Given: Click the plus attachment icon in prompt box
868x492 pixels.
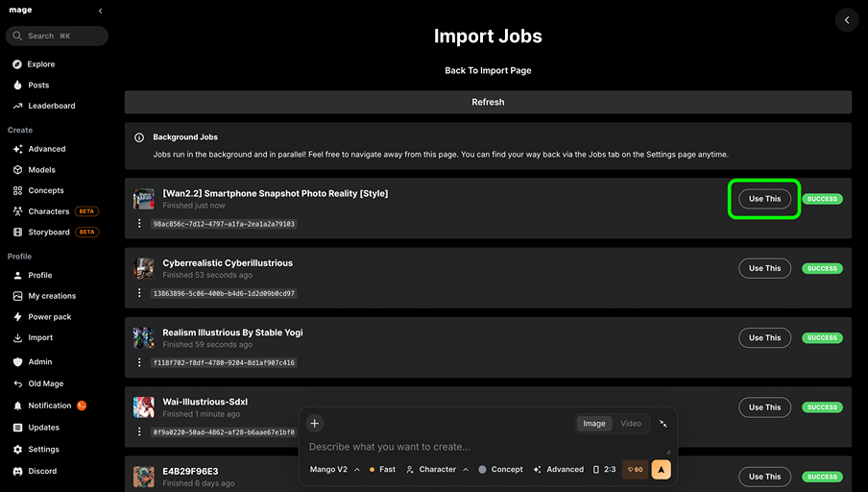Looking at the screenshot, I should pos(314,423).
